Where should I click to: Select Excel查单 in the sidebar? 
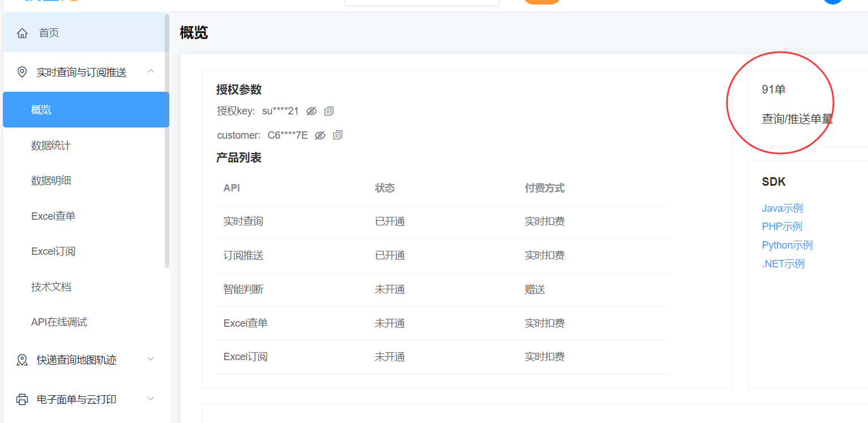53,216
